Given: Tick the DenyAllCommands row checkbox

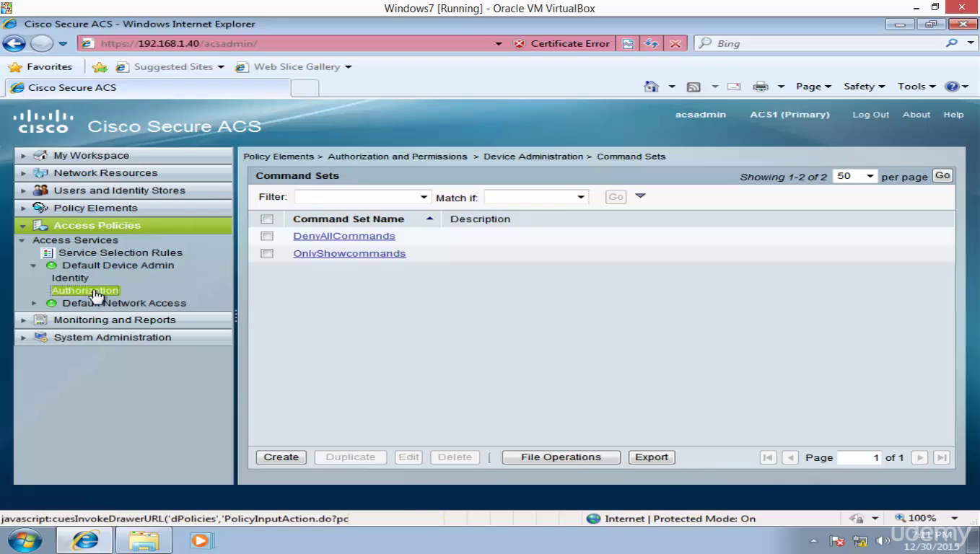Looking at the screenshot, I should [267, 236].
